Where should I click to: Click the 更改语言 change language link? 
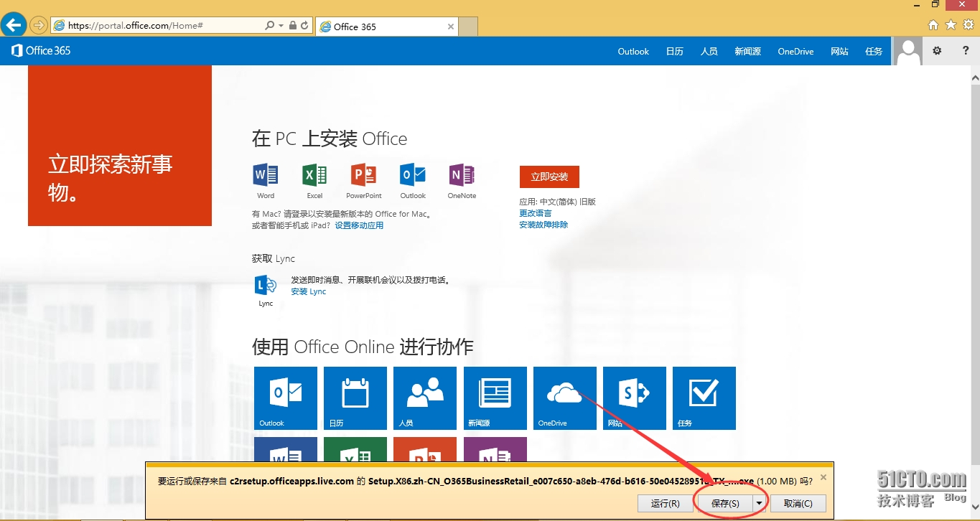pos(536,213)
